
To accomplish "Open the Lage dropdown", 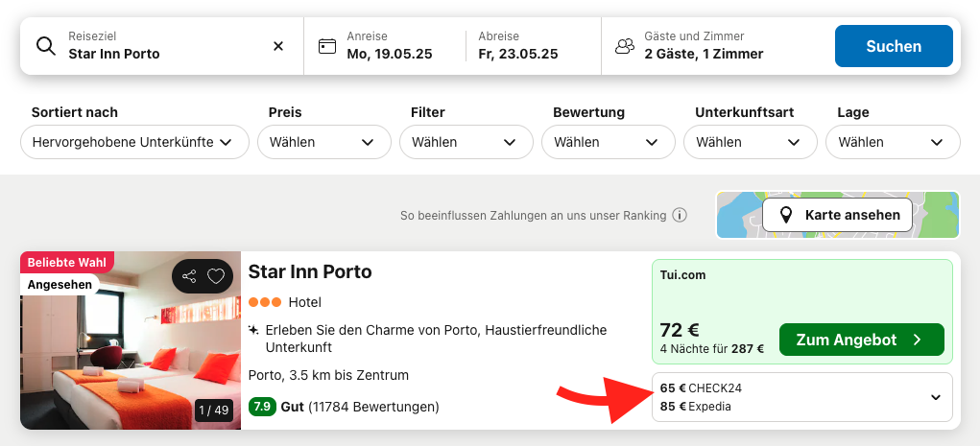I will tap(893, 142).
